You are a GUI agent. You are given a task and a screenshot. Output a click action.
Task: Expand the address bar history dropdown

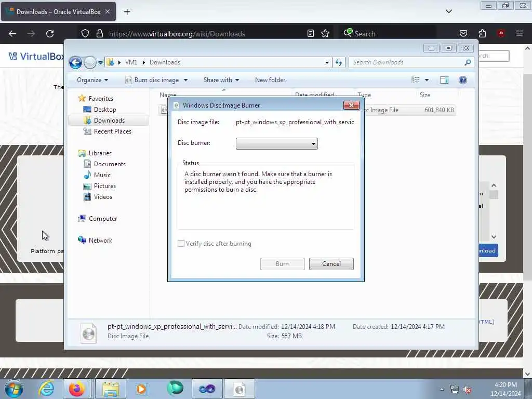point(327,62)
